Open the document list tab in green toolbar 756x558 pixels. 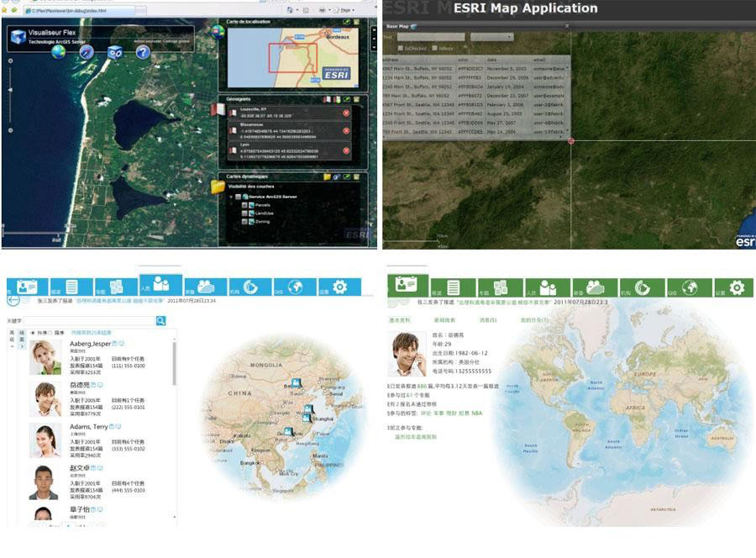click(453, 287)
